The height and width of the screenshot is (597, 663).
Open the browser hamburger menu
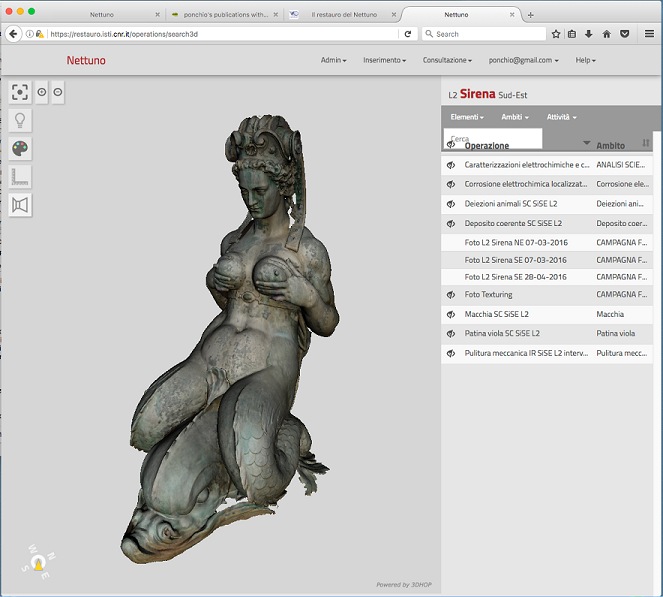(x=649, y=34)
